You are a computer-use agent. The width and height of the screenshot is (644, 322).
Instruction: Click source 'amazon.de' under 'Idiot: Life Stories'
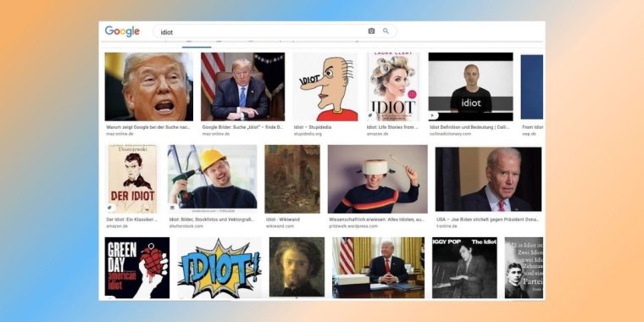(x=377, y=134)
